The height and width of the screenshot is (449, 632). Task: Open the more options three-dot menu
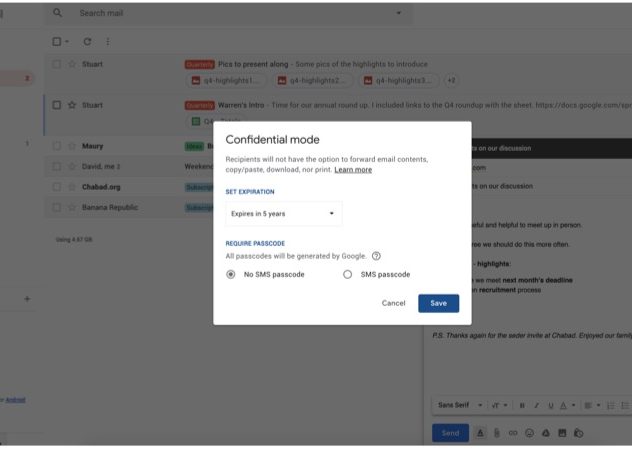click(108, 41)
